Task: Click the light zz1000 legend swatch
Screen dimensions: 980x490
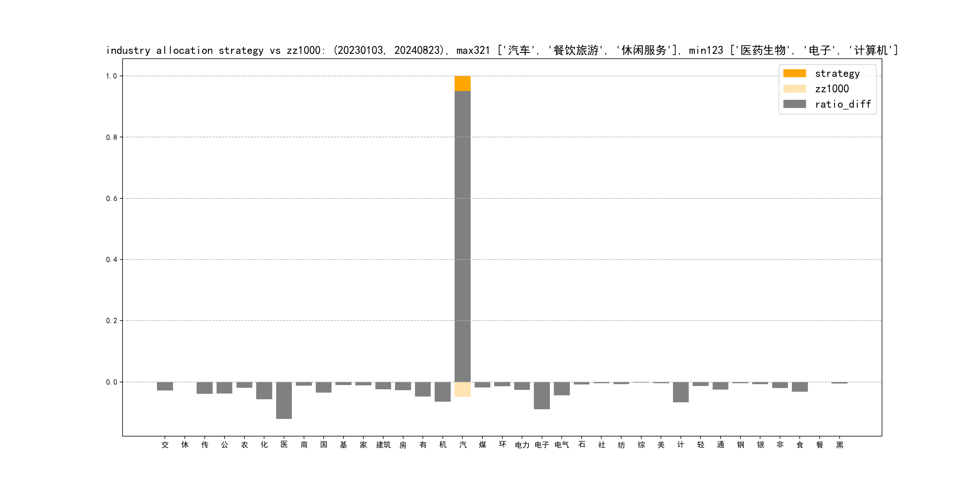Action: pyautogui.click(x=794, y=89)
